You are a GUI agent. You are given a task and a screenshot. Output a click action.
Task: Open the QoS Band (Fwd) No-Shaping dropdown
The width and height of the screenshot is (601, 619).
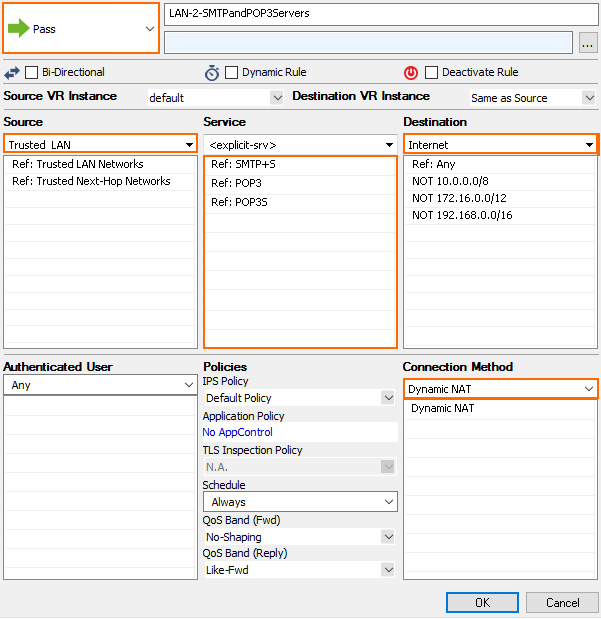point(300,537)
